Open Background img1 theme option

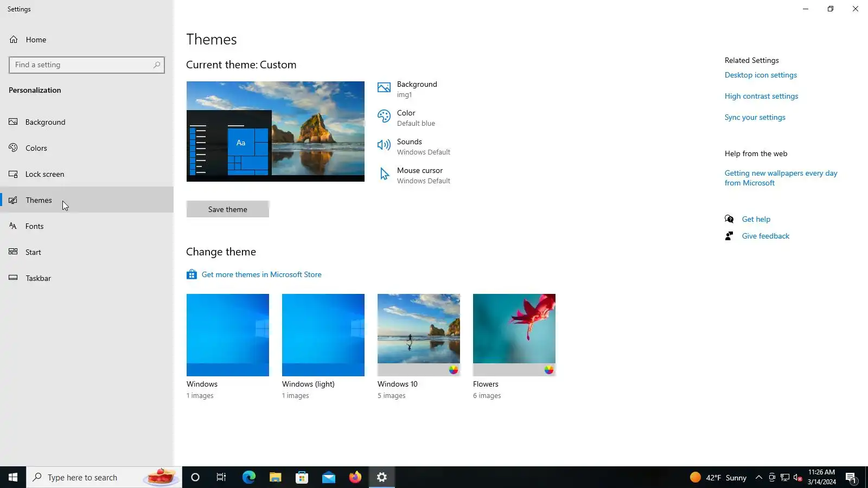click(407, 89)
